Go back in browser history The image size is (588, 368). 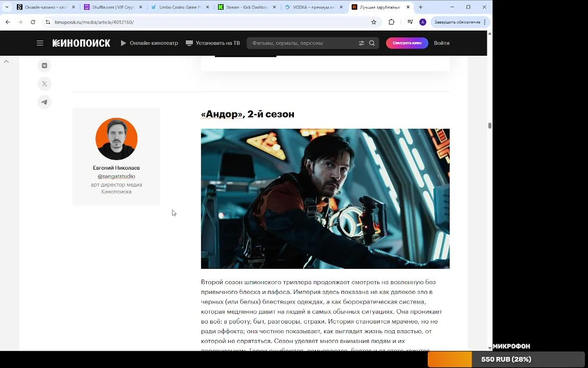coord(8,22)
